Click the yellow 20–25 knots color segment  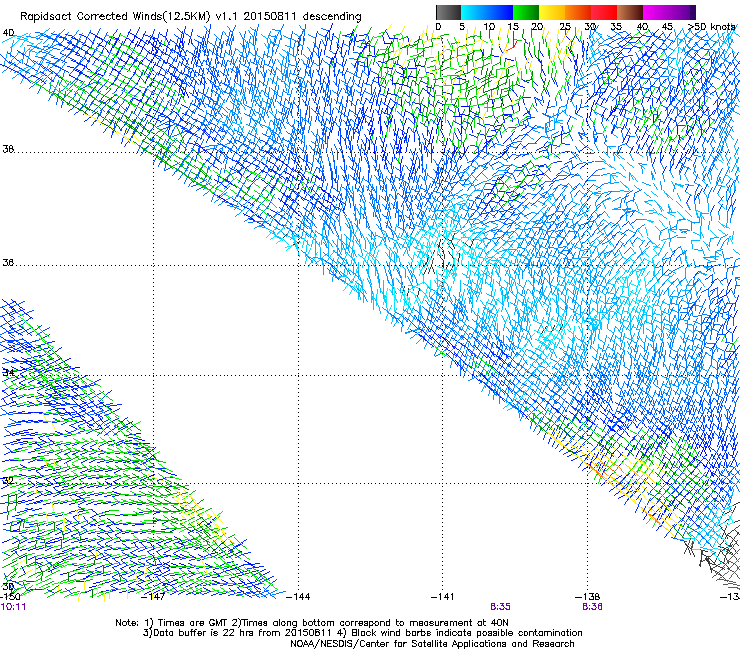click(552, 12)
